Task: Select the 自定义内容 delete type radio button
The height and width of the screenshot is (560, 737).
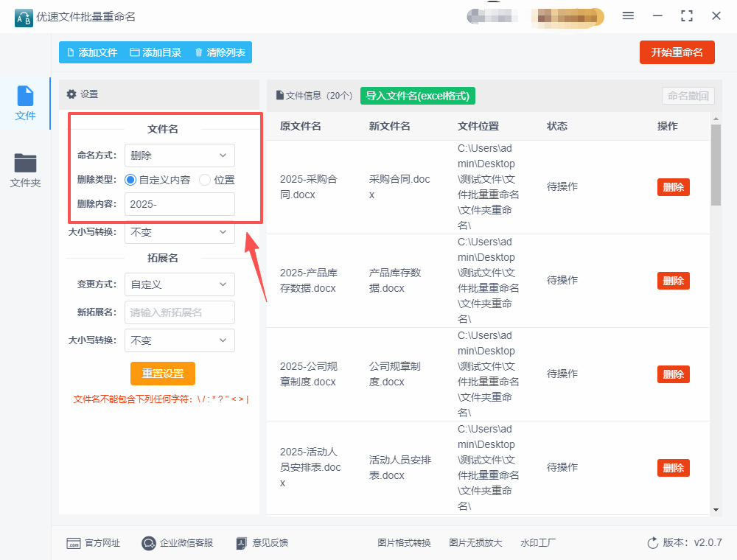Action: point(131,180)
